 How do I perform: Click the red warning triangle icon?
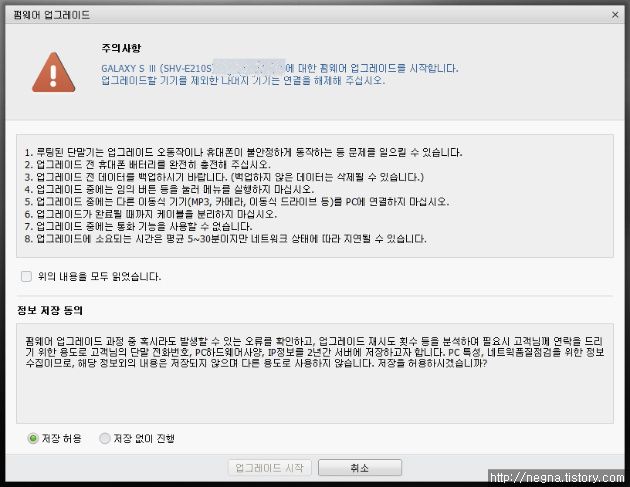coord(53,72)
